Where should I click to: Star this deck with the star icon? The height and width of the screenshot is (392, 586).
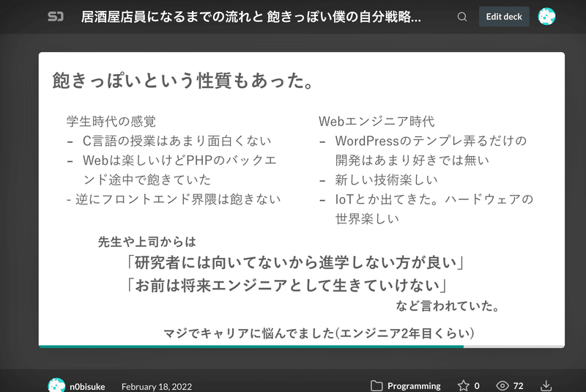[464, 385]
